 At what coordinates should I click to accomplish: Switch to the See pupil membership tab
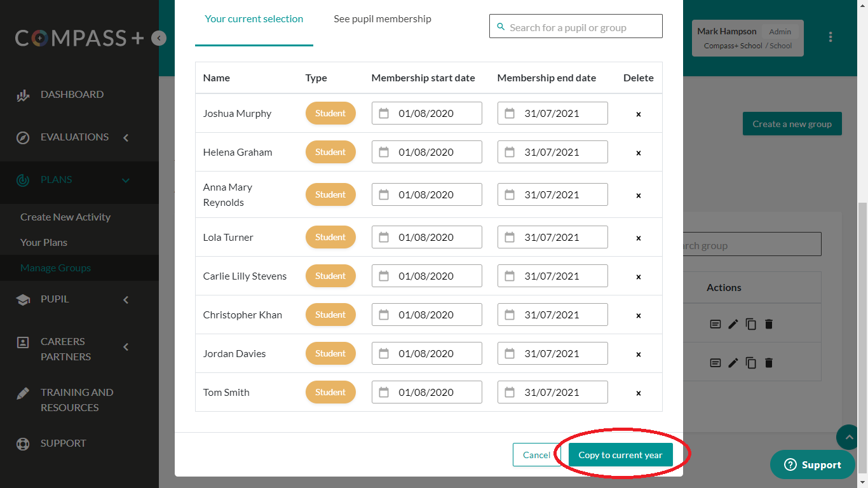click(x=383, y=19)
